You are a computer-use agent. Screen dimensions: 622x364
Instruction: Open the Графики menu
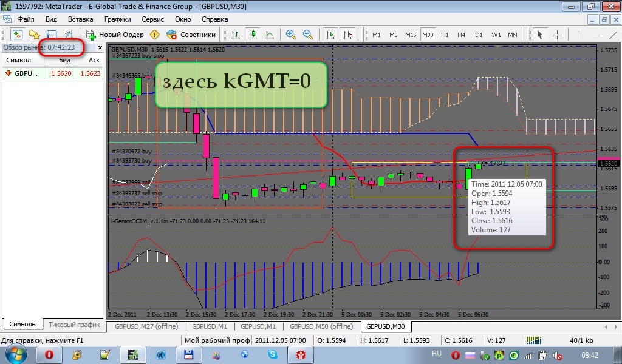pos(117,19)
